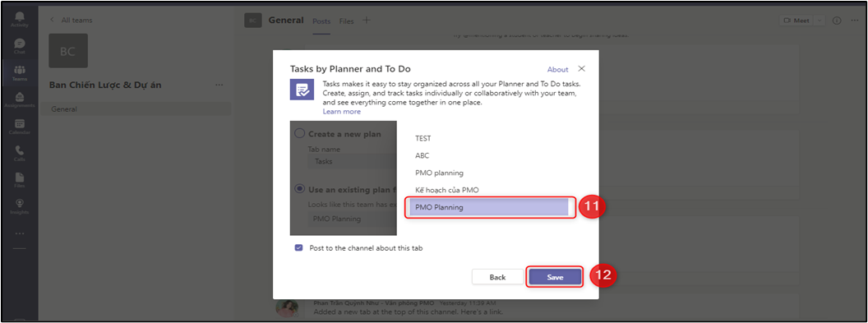Click the Tab name field containing Tasks
Image resolution: width=868 pixels, height=323 pixels.
pyautogui.click(x=352, y=161)
